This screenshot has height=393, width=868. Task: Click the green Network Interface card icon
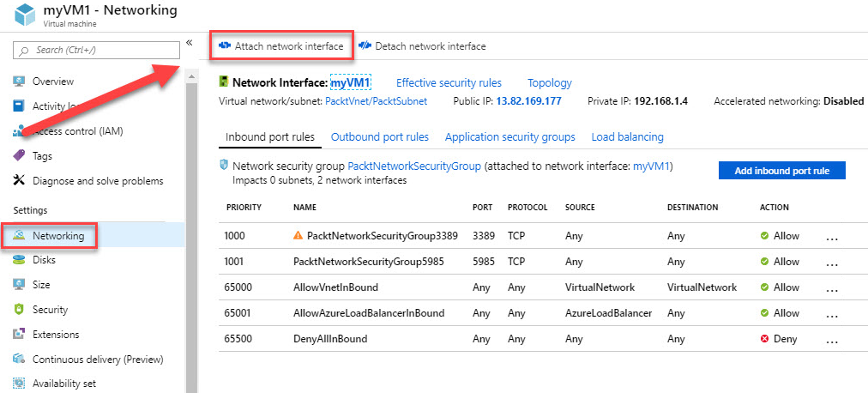coord(224,82)
